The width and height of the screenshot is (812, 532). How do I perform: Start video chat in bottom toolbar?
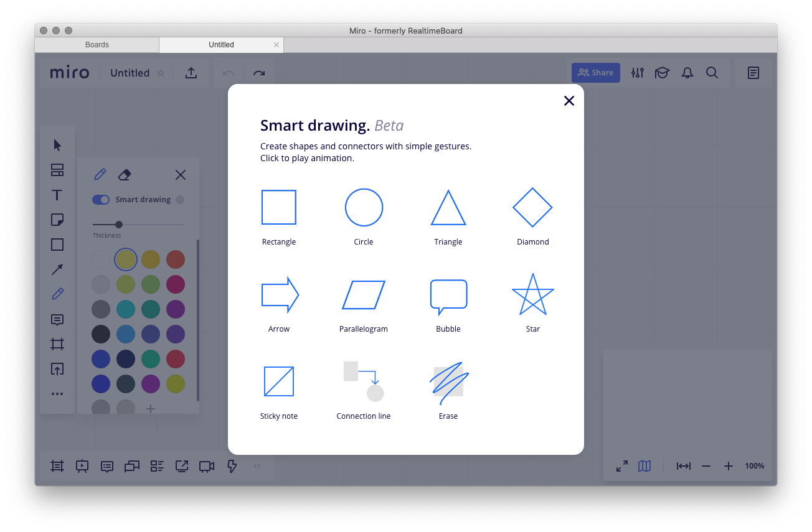(x=207, y=466)
